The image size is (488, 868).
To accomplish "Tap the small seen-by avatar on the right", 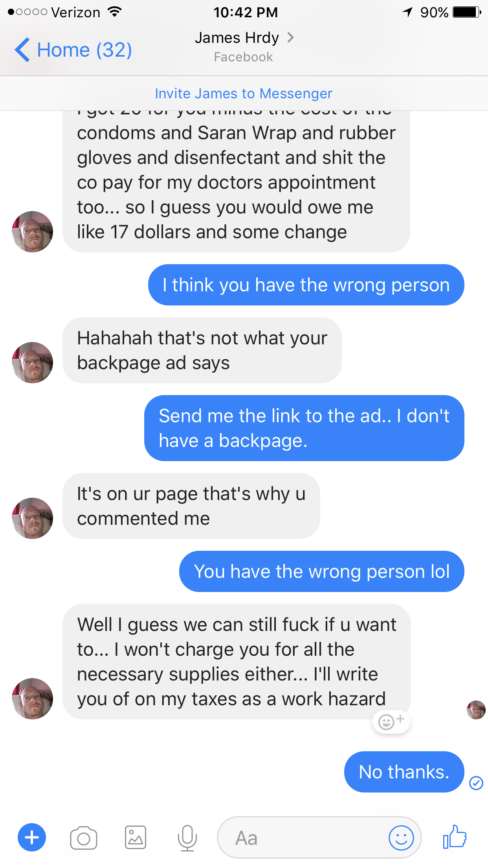I will coord(476,710).
